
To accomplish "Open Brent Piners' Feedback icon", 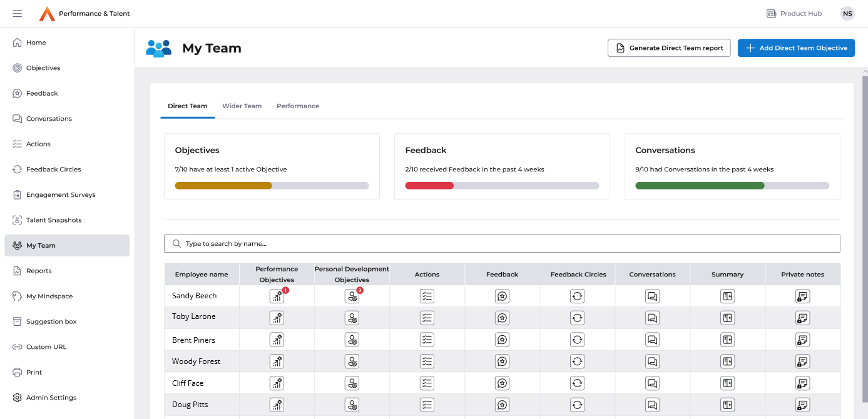I will (502, 340).
